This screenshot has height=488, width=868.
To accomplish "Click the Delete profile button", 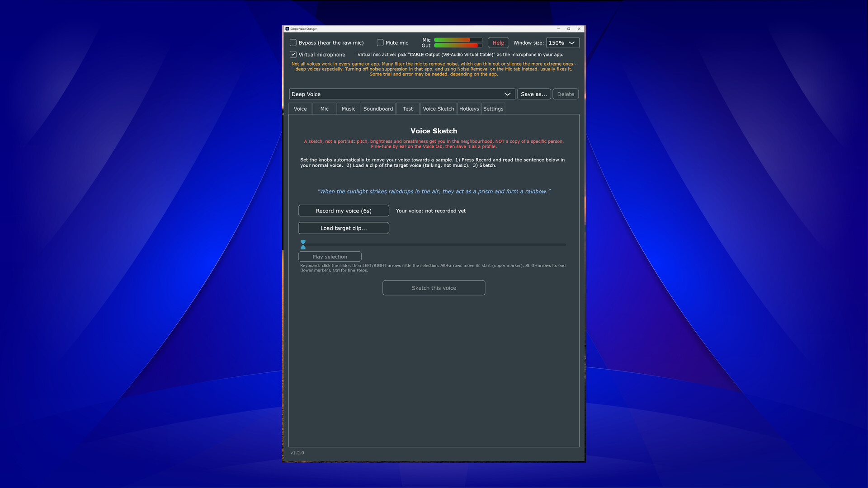I will (565, 94).
